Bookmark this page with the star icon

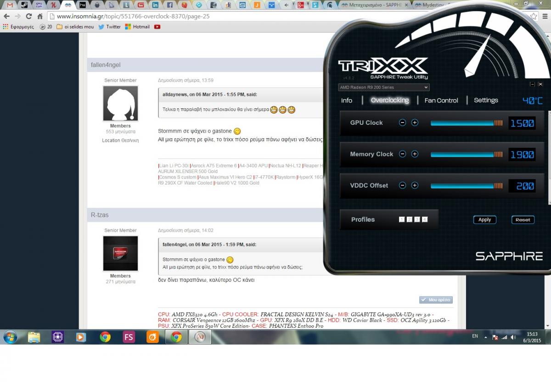534,16
